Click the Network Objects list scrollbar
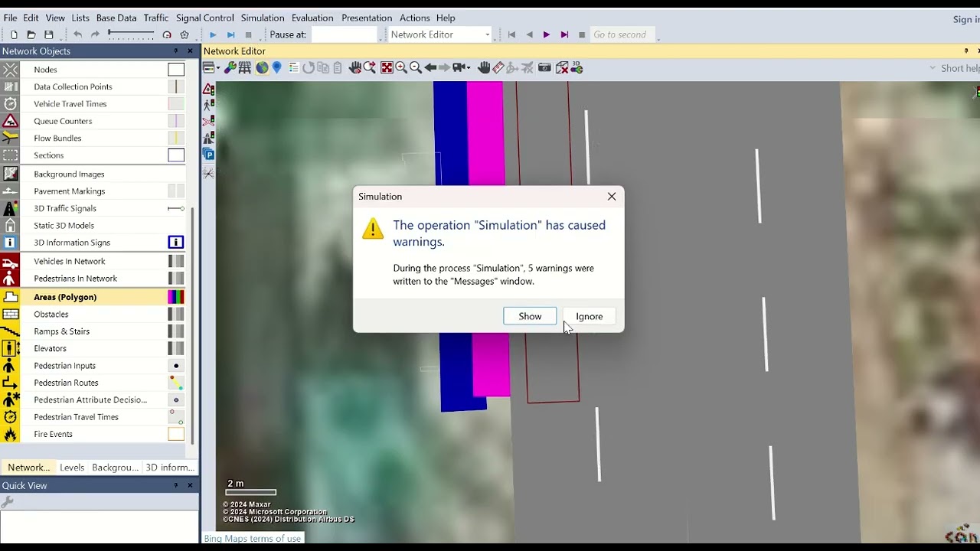 [193, 325]
